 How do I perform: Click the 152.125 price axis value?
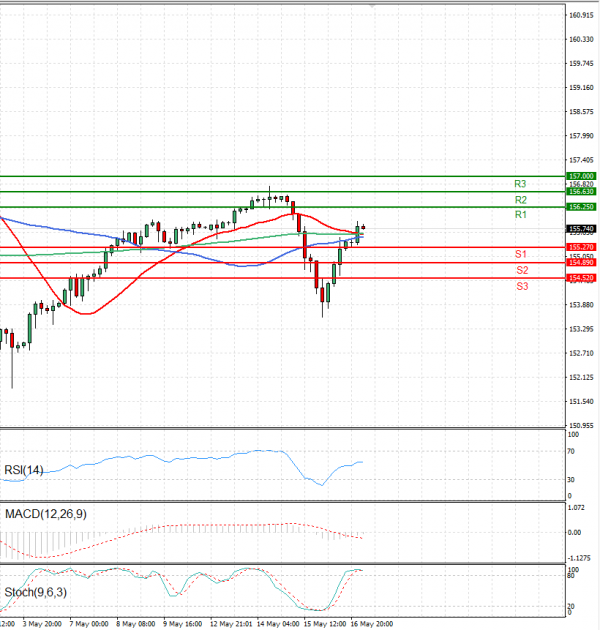point(581,377)
